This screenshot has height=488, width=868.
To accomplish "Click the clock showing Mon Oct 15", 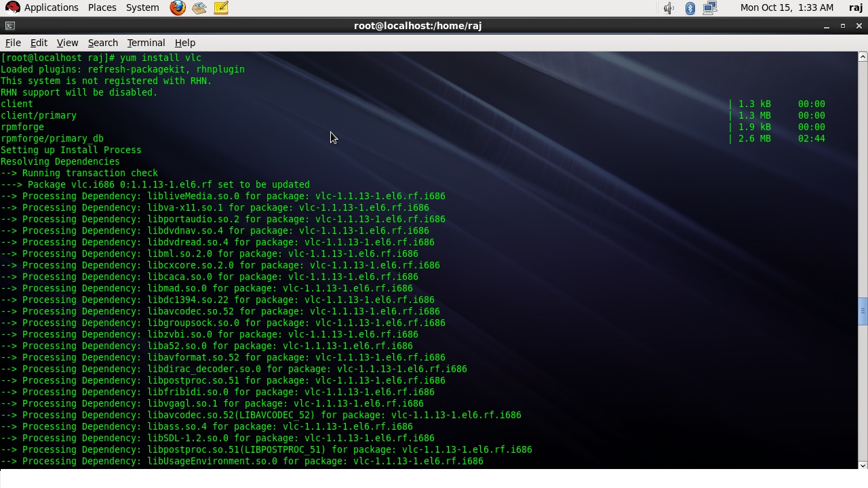I will pyautogui.click(x=787, y=7).
